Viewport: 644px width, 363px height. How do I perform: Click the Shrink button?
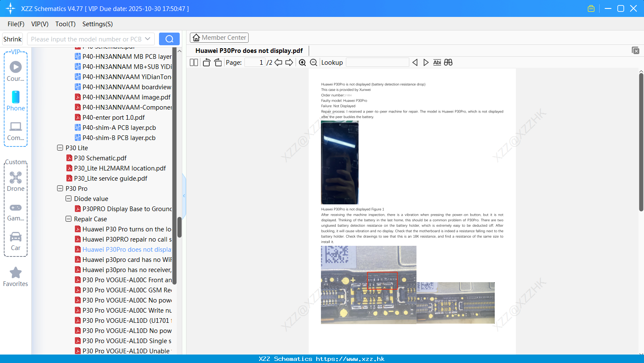[13, 39]
